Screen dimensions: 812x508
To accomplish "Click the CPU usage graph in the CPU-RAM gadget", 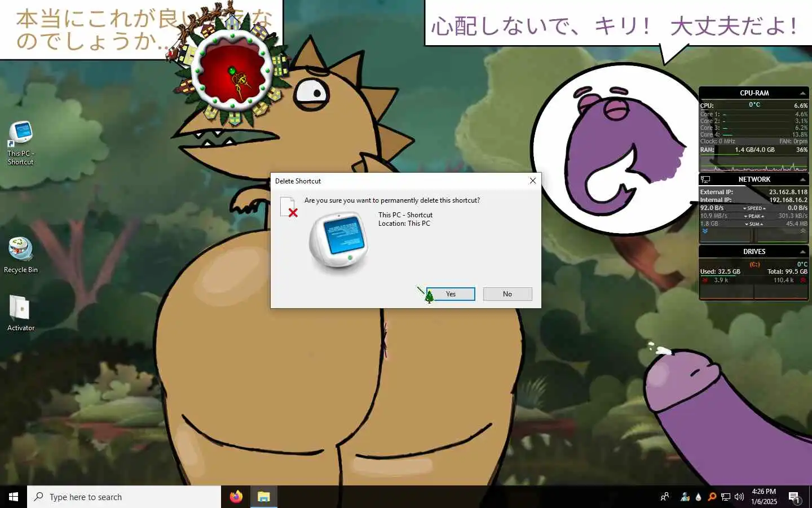I will 754,164.
